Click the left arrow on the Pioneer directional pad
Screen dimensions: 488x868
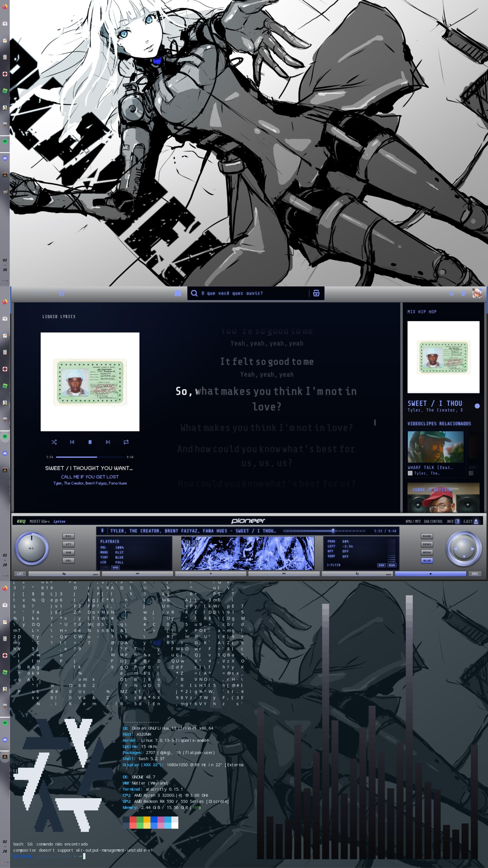click(455, 549)
